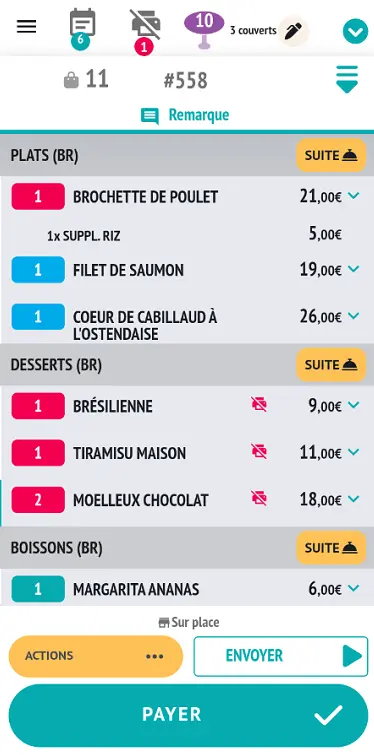Tap the no-print icon on Tiramisu Maison
The image size is (374, 755).
259,451
